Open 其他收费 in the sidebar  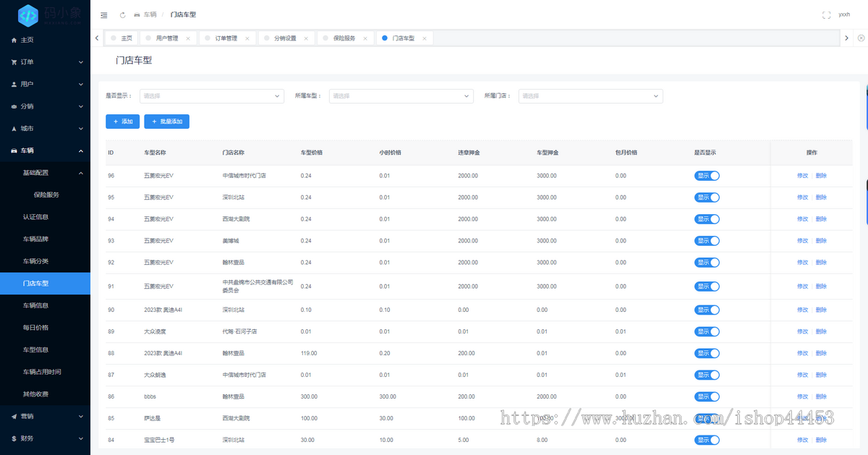tap(45, 394)
